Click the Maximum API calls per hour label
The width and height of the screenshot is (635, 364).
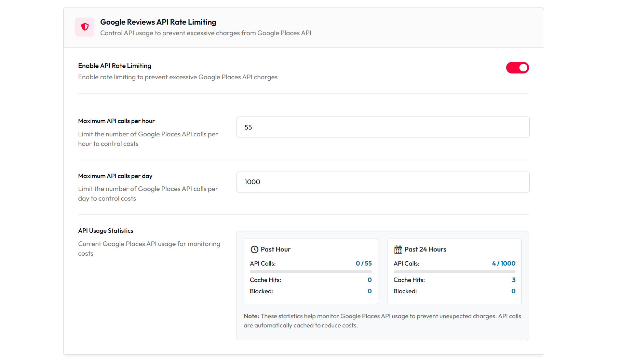pyautogui.click(x=116, y=121)
